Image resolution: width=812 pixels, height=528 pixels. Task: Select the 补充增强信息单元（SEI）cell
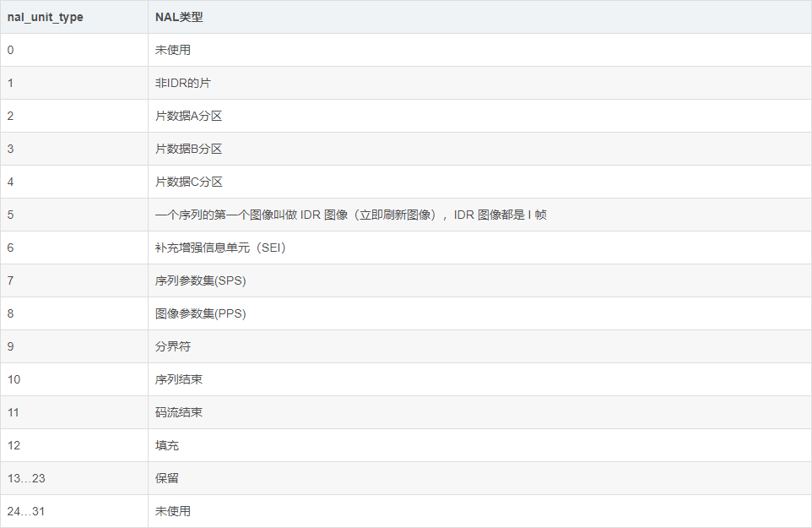480,248
